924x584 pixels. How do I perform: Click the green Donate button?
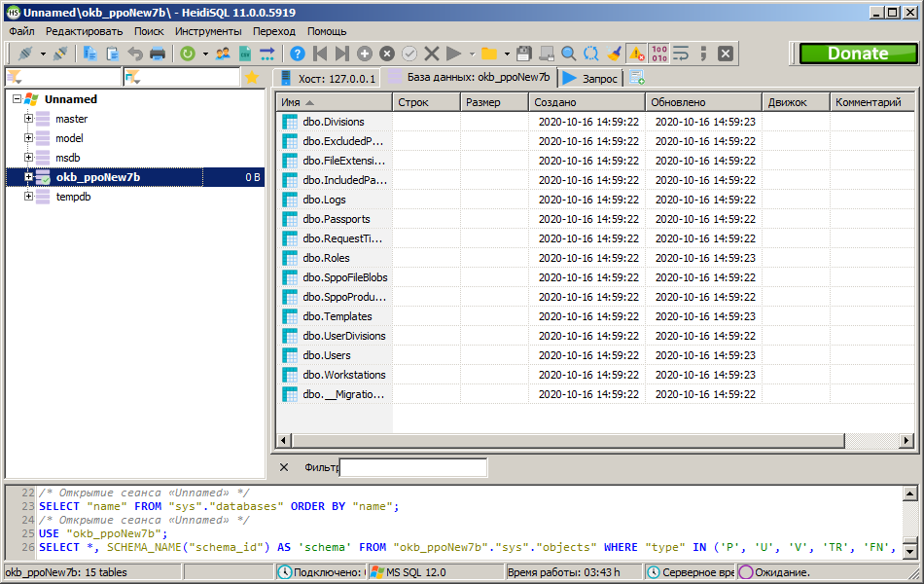point(857,54)
